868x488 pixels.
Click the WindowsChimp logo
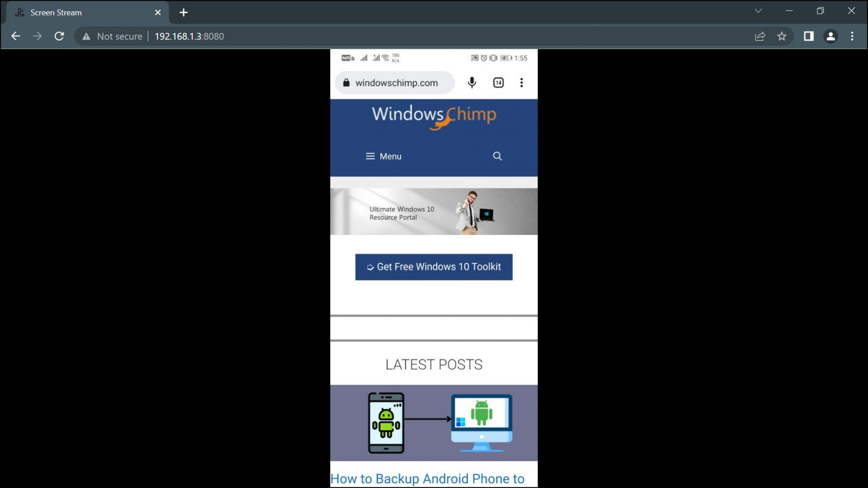tap(433, 117)
